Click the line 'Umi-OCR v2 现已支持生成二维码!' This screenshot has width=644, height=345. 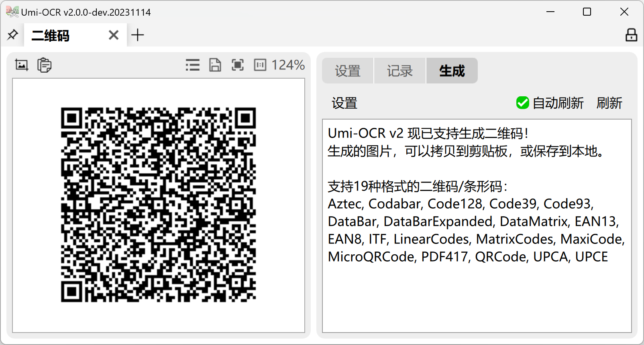pos(428,133)
